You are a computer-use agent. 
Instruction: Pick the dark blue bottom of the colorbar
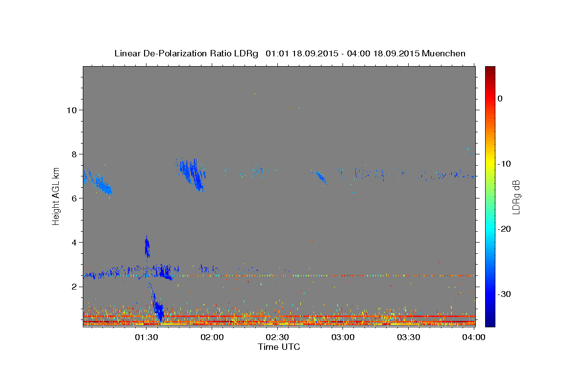[x=490, y=322]
